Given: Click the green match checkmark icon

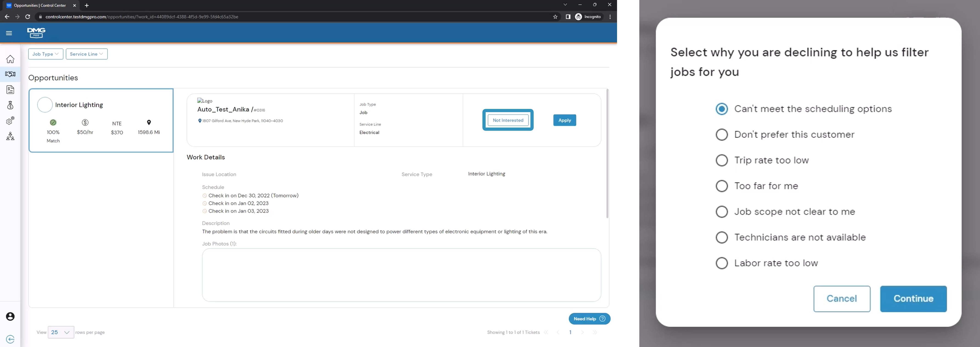Looking at the screenshot, I should [53, 122].
